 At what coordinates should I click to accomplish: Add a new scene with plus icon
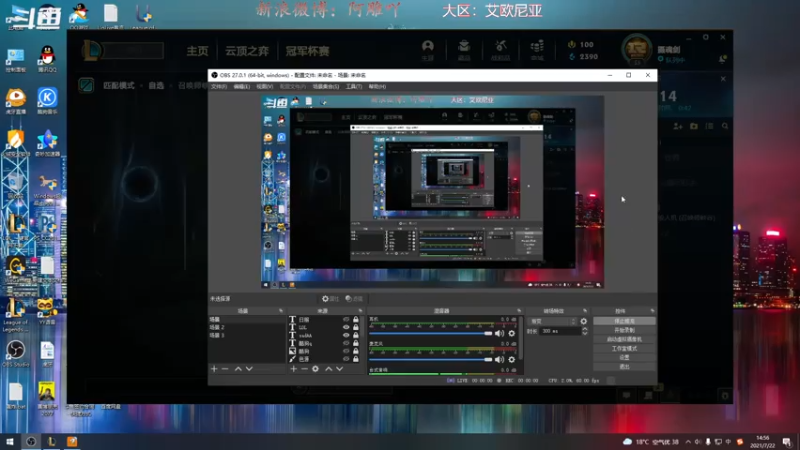coord(214,369)
